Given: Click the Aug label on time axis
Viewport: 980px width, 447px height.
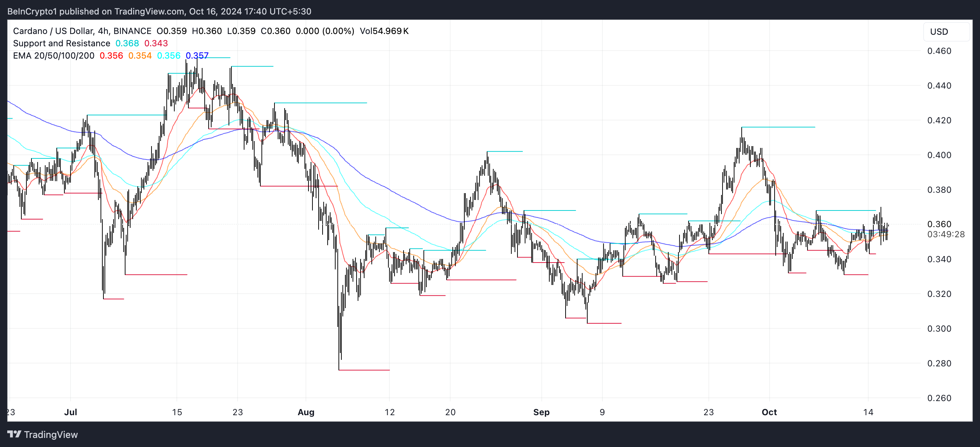Looking at the screenshot, I should click(x=306, y=412).
